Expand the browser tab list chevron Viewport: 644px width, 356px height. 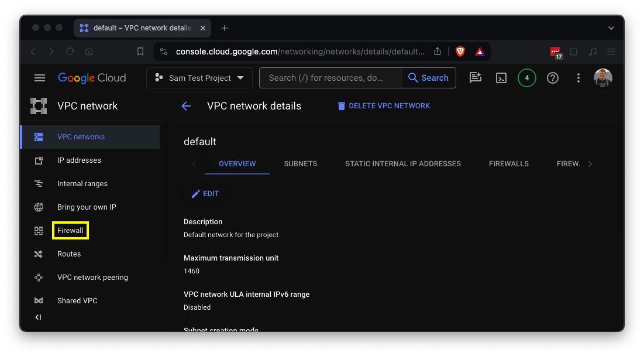(x=611, y=28)
